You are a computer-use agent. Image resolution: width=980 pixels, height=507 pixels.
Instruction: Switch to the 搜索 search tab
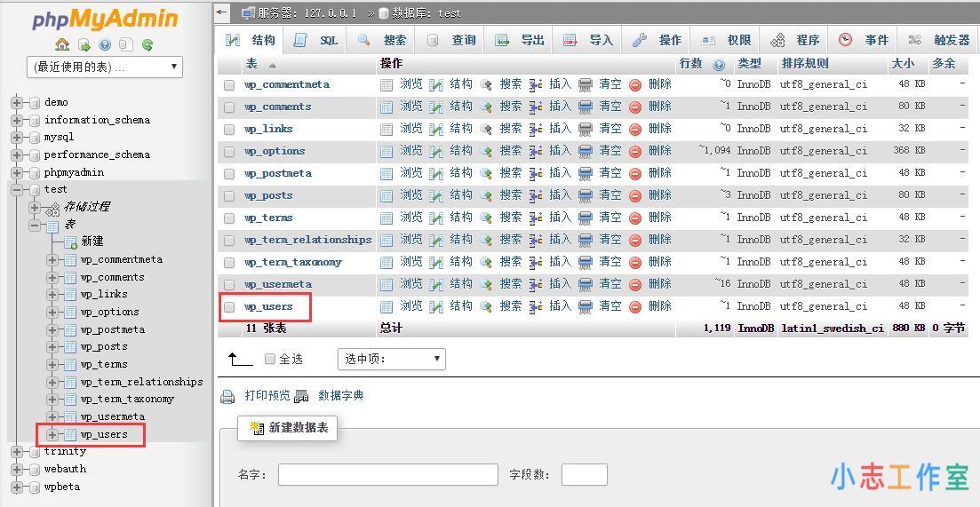(x=381, y=40)
